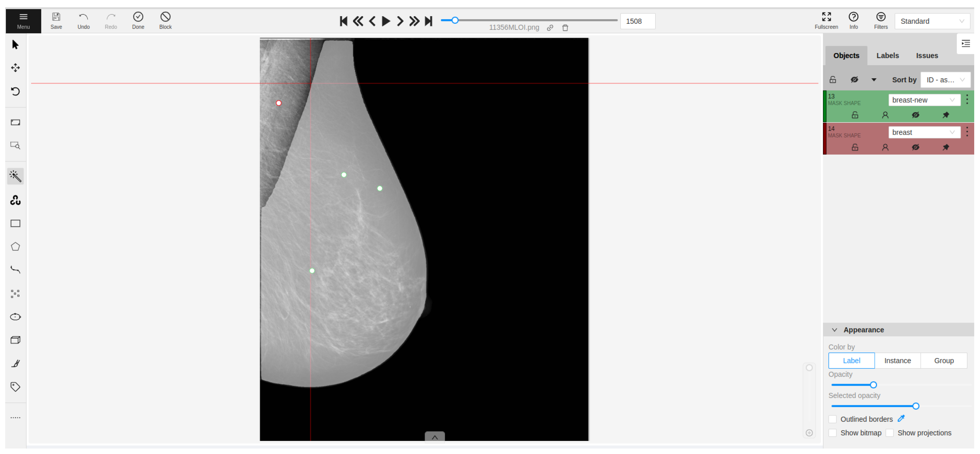Click frame slider handle
Viewport: 980px width, 454px height.
coord(455,20)
